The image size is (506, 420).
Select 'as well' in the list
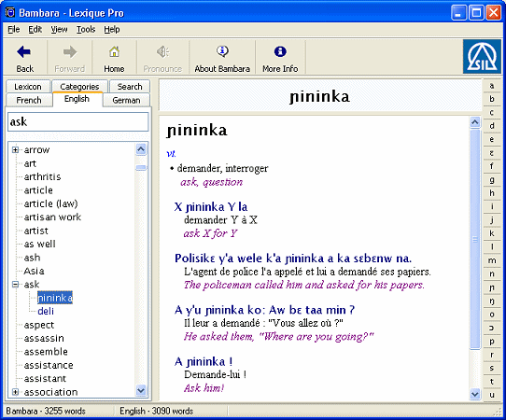(40, 245)
